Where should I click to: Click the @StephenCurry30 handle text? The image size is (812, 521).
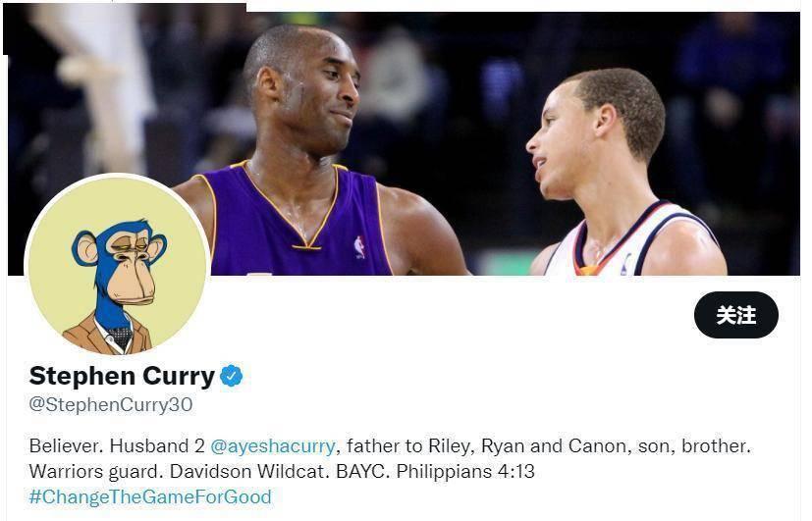(x=111, y=404)
